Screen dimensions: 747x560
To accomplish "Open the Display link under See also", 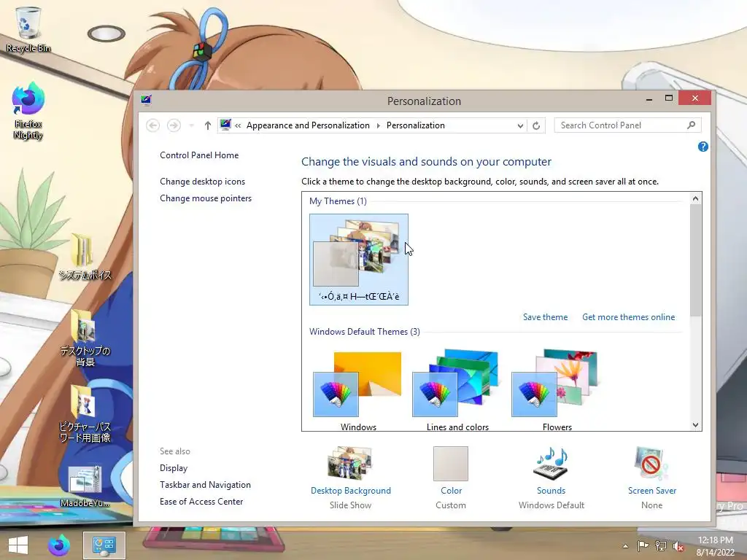I will click(174, 468).
